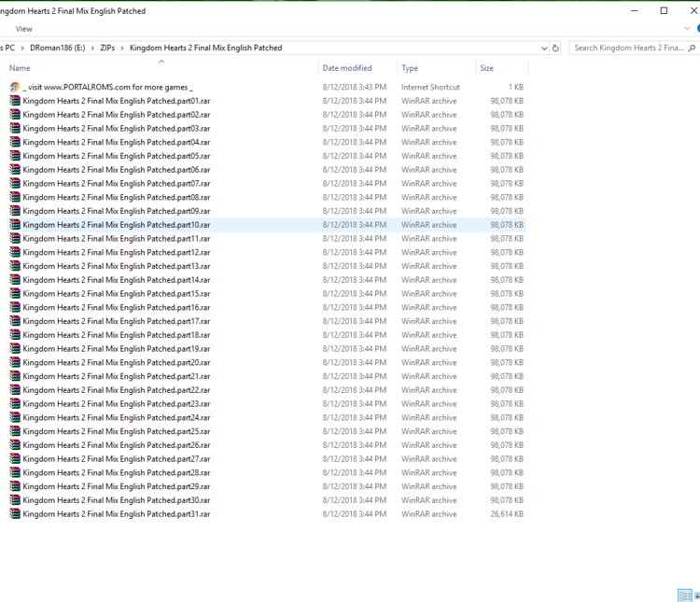Sort files by Date modified column
The width and height of the screenshot is (700, 602).
coord(347,68)
